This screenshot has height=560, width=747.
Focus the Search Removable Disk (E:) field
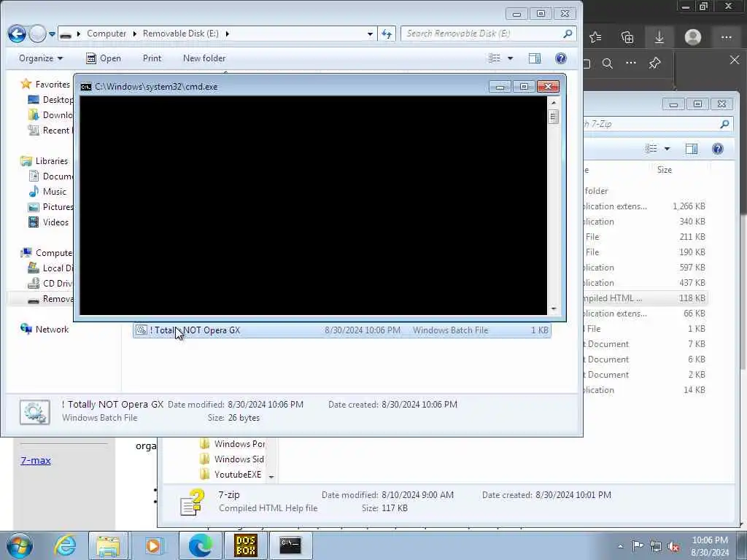click(481, 34)
